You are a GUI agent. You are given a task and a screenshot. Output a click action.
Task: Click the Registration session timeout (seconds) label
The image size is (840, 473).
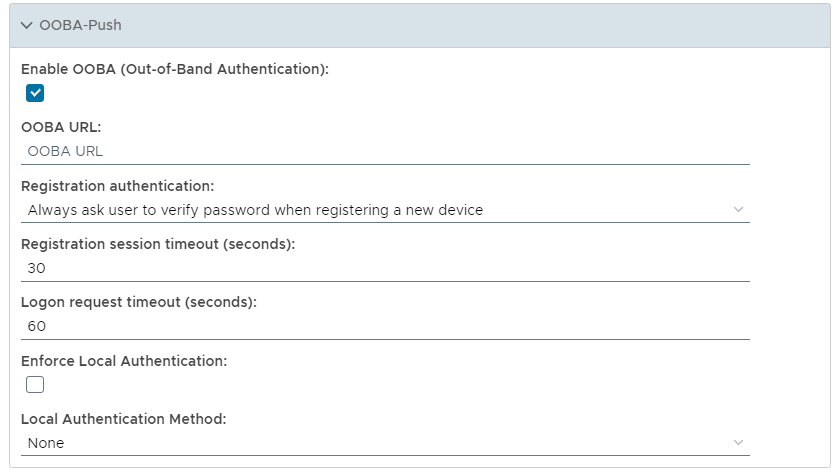pyautogui.click(x=158, y=244)
